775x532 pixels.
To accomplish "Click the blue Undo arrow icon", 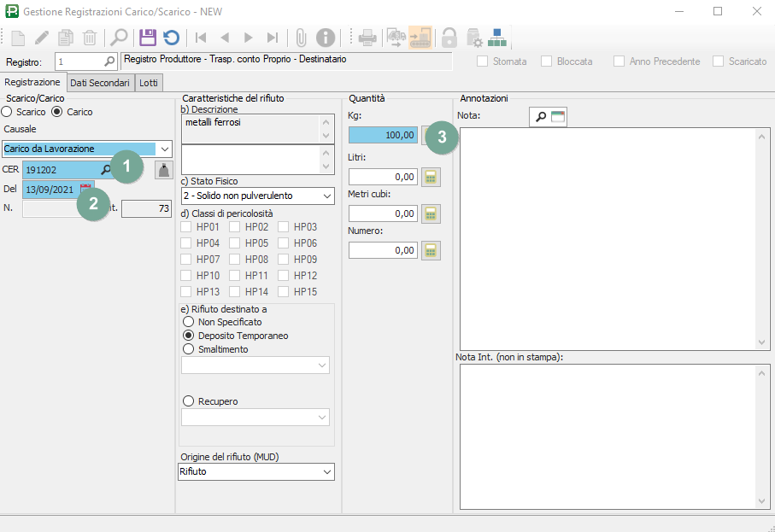I will pos(172,38).
